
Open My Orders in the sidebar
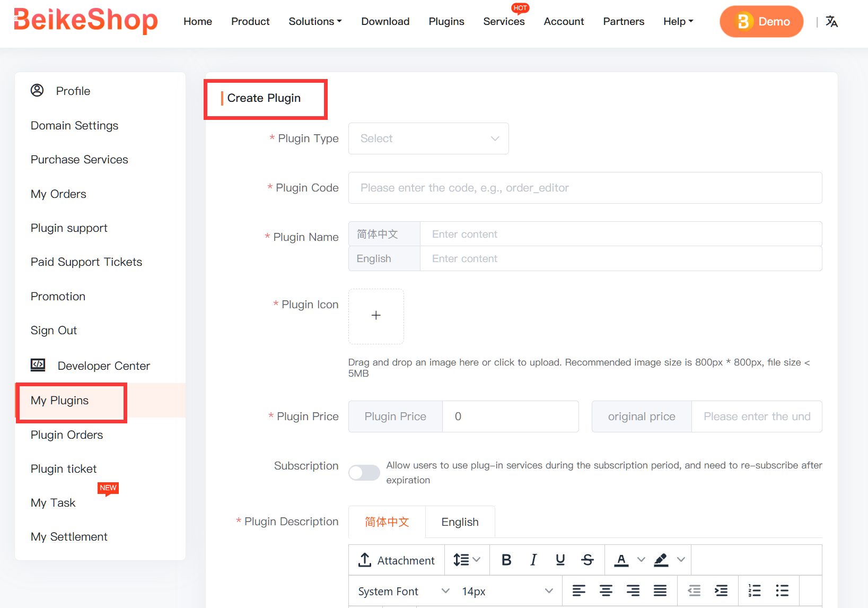point(58,194)
